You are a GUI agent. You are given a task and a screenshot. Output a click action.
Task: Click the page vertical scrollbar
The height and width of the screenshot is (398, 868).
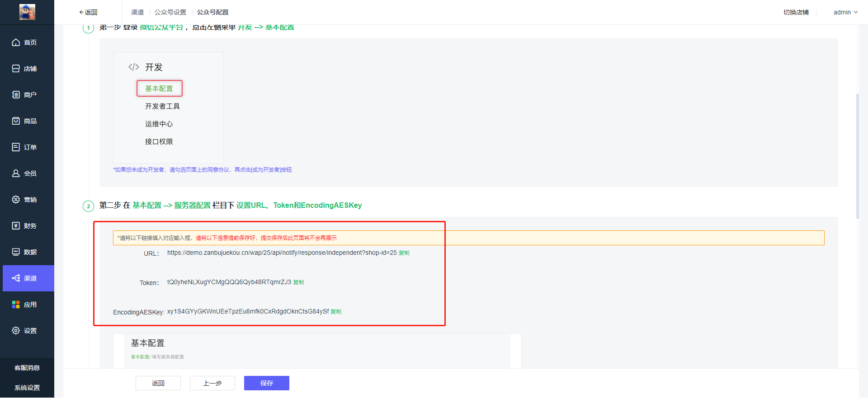857,156
